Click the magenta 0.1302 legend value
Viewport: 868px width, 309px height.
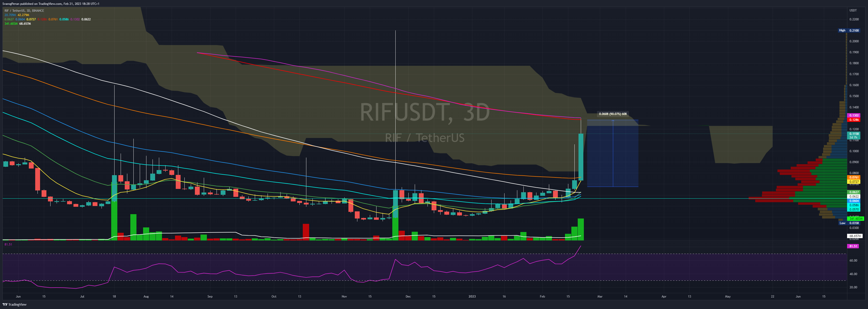[x=75, y=20]
